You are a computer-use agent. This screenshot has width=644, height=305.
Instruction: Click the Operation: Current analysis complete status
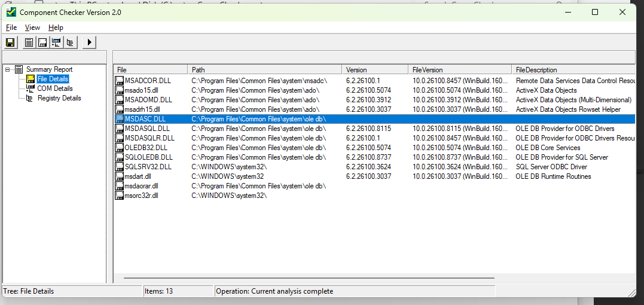pyautogui.click(x=355, y=291)
